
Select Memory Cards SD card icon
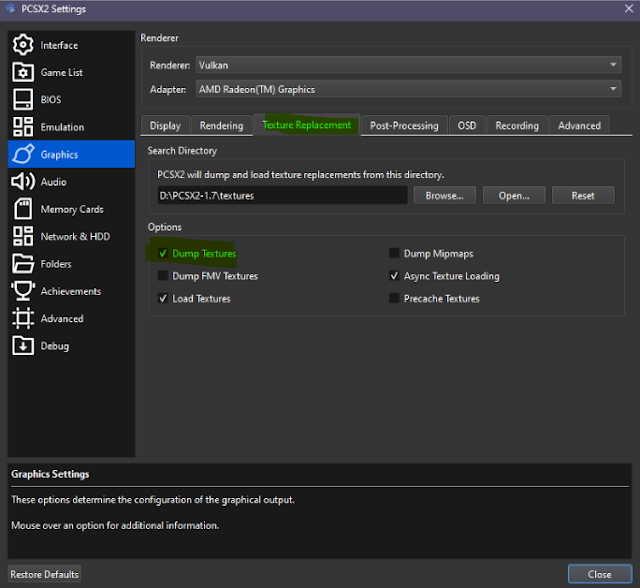pyautogui.click(x=23, y=209)
